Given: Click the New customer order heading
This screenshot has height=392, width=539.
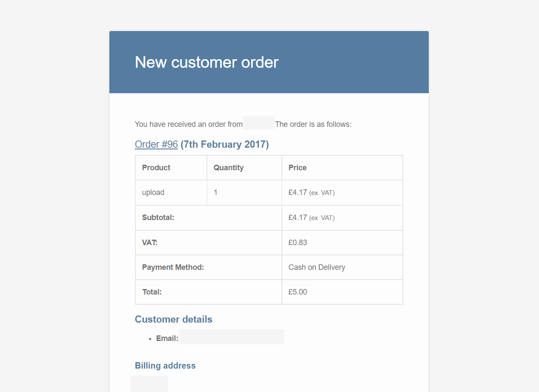Looking at the screenshot, I should click(x=206, y=62).
